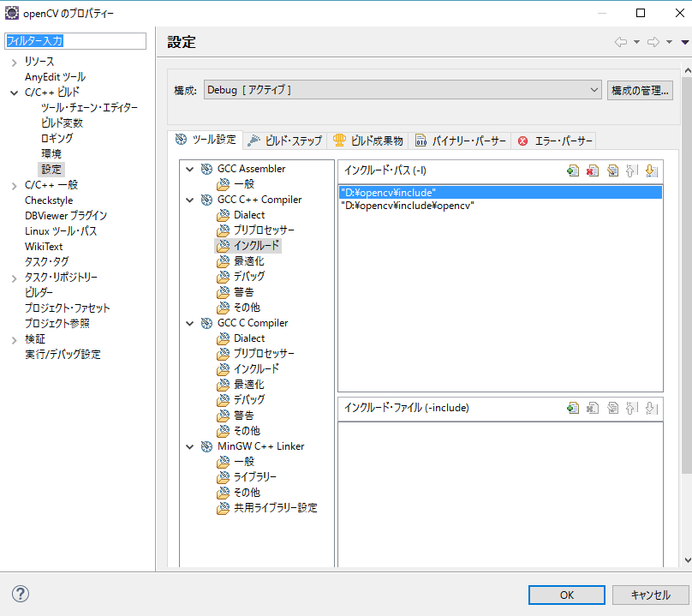Expand the タスク・リポジトリー node
This screenshot has width=692, height=616.
[14, 278]
